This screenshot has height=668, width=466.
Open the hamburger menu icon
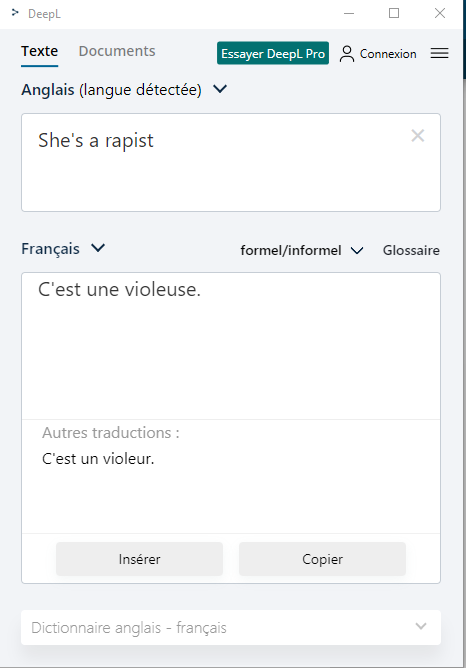coord(439,53)
